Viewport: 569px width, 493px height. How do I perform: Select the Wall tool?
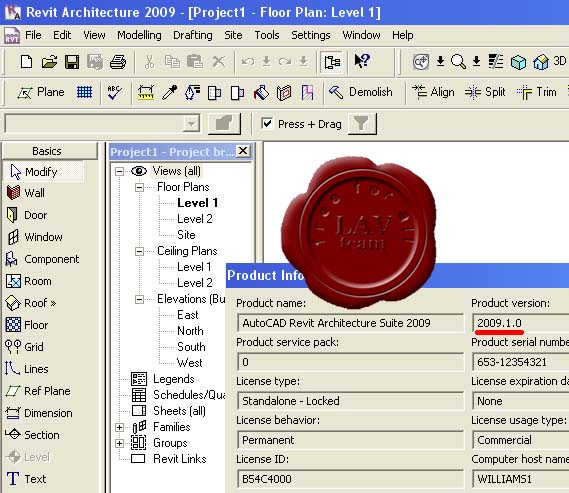pyautogui.click(x=25, y=193)
